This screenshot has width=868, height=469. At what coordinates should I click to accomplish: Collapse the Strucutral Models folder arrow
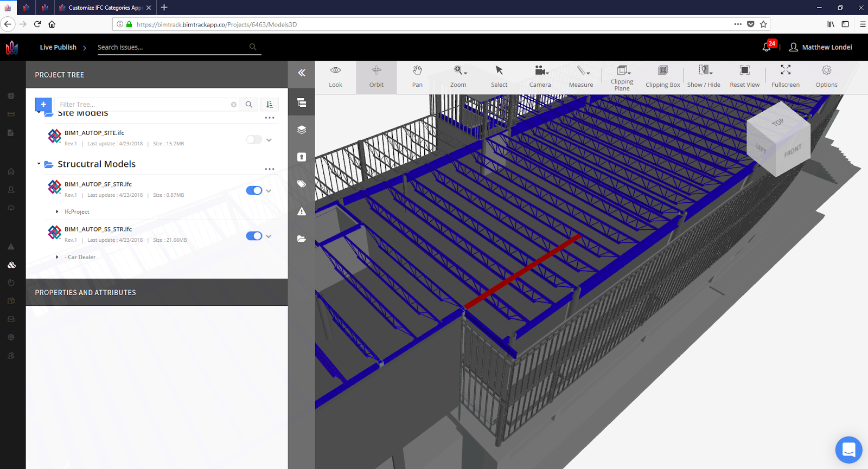pyautogui.click(x=39, y=164)
